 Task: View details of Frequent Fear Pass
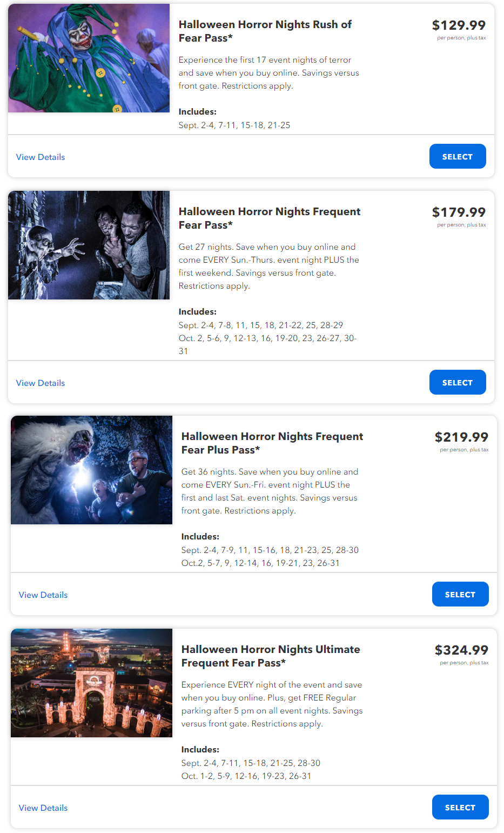pyautogui.click(x=41, y=383)
